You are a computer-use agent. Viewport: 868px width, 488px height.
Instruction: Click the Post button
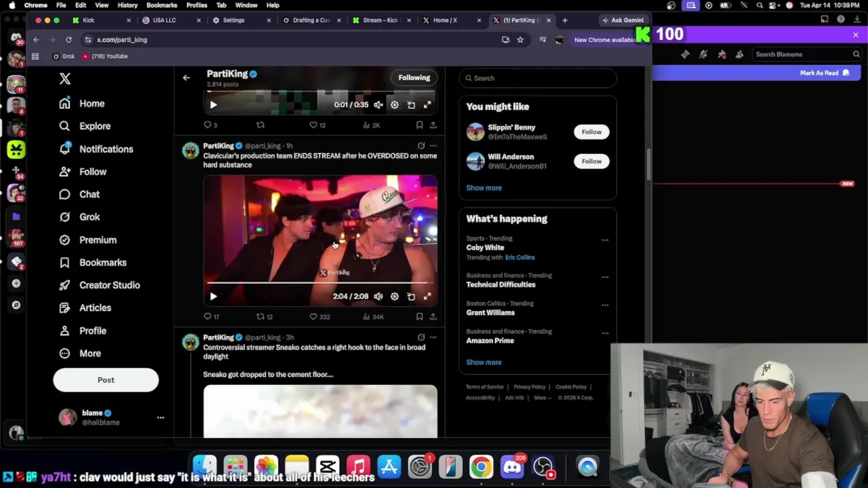(x=106, y=380)
